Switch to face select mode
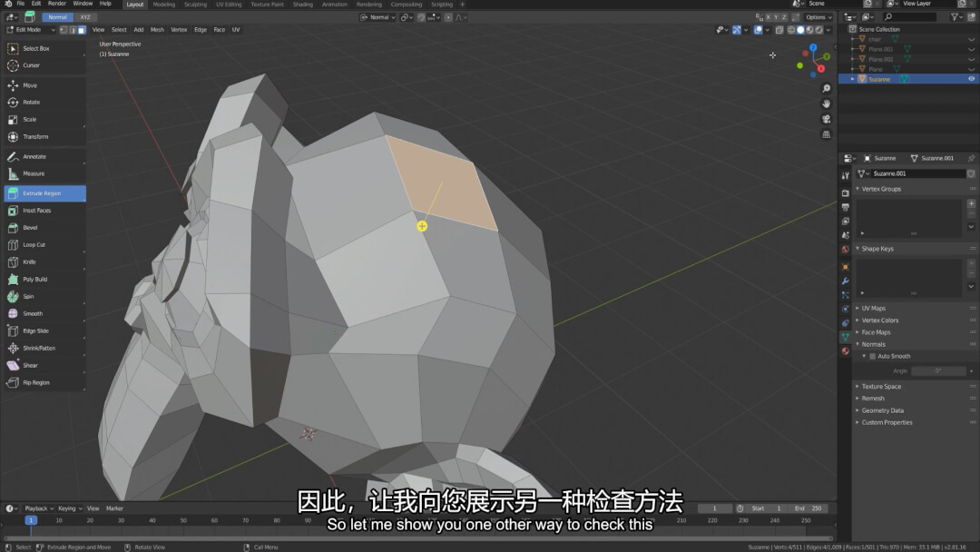 point(82,29)
